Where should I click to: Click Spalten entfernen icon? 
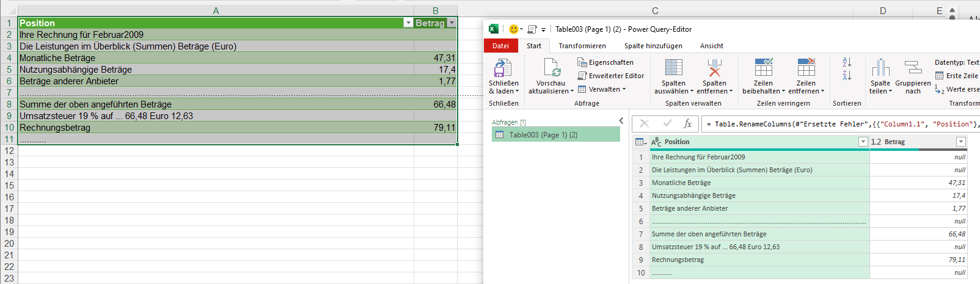(714, 68)
